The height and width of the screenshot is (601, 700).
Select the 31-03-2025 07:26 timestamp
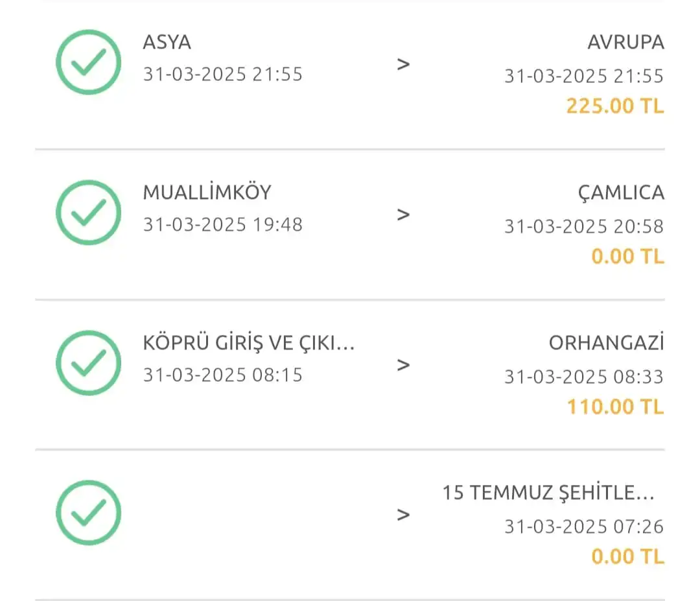pyautogui.click(x=584, y=527)
